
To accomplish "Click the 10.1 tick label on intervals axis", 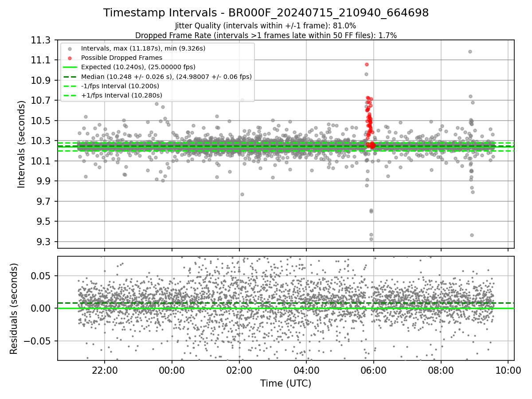I will (41, 161).
